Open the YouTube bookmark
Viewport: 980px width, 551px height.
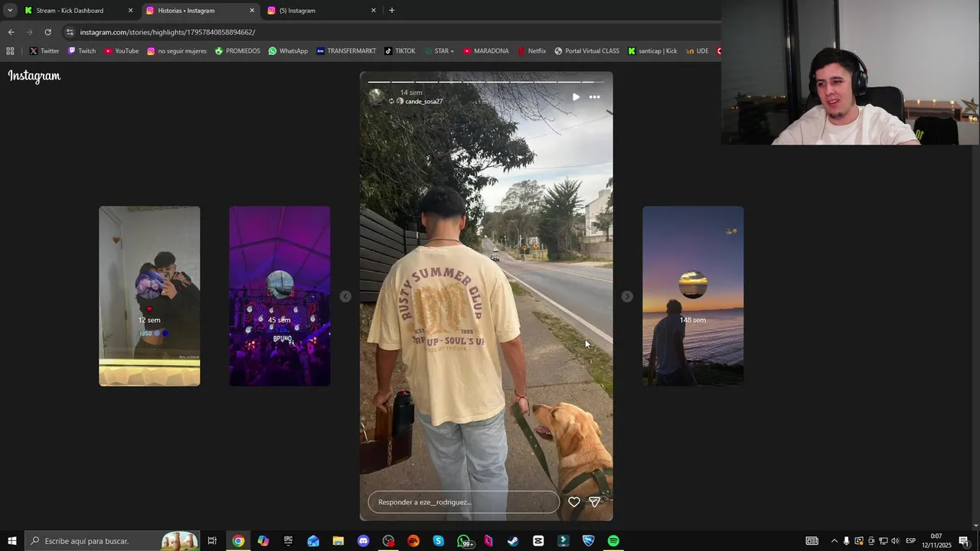pos(122,51)
